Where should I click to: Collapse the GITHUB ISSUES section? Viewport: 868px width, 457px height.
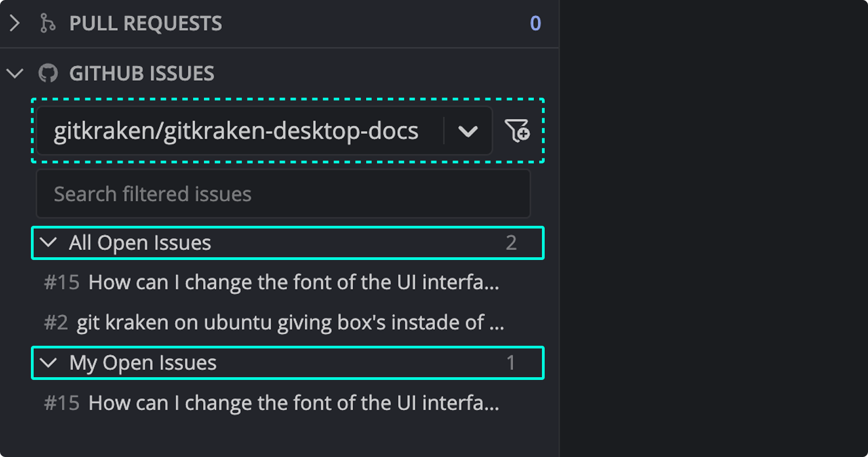click(x=15, y=73)
